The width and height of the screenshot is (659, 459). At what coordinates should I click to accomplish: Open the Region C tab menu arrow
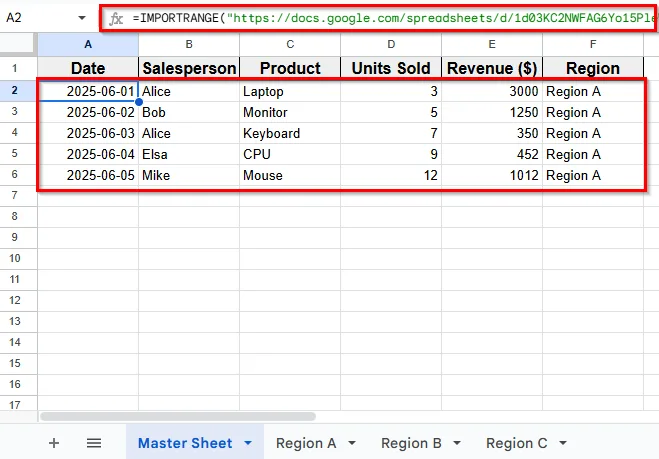click(x=563, y=443)
